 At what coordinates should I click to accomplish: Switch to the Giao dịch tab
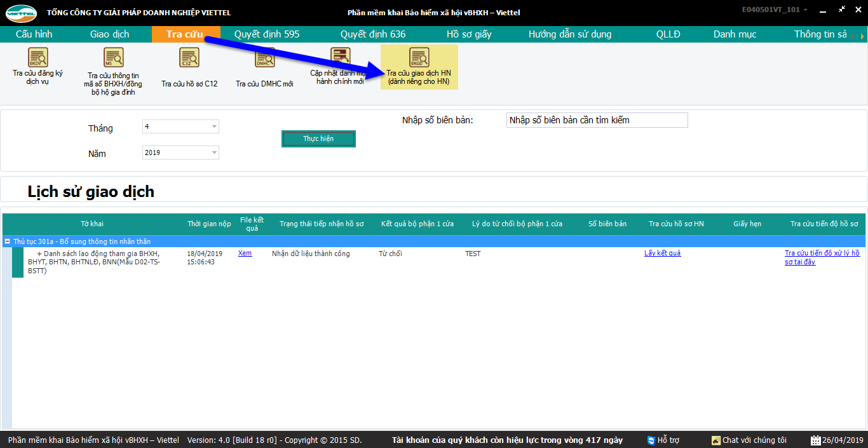coord(109,34)
